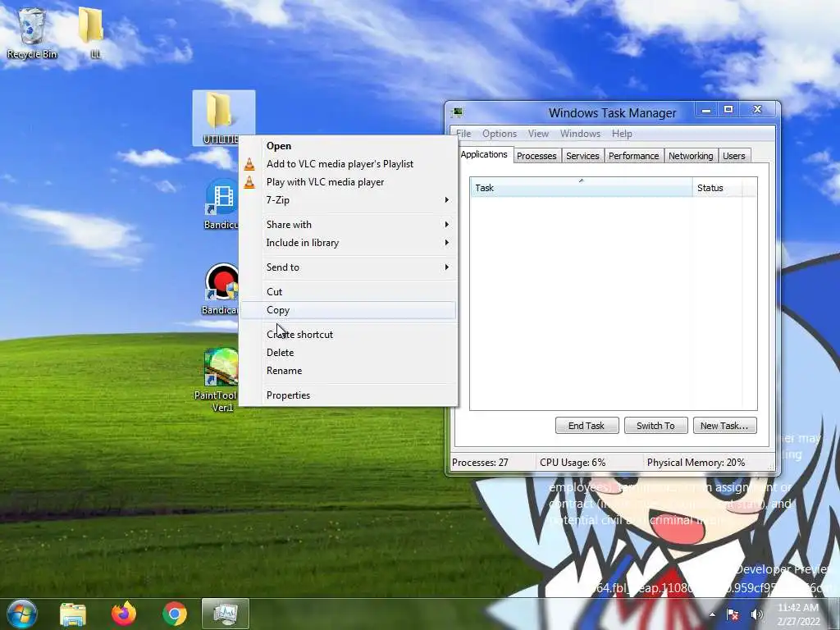The width and height of the screenshot is (840, 630).
Task: Select the Bandicut shortcut icon
Action: pos(221,203)
